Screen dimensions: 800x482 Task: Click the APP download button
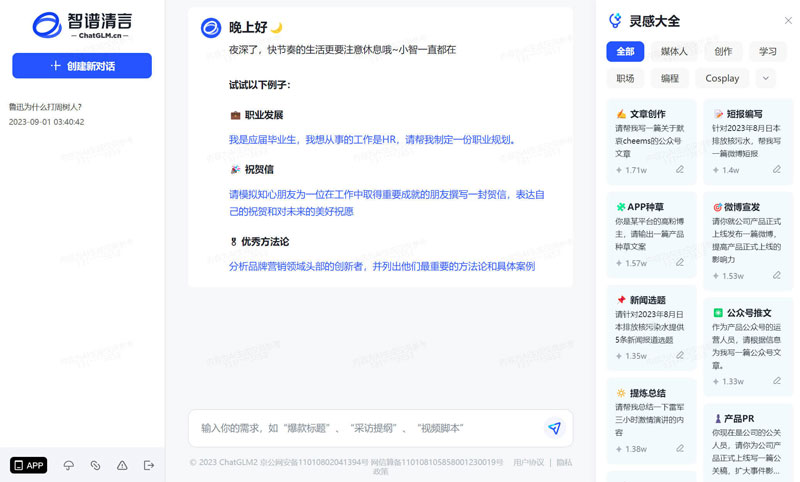pyautogui.click(x=29, y=465)
